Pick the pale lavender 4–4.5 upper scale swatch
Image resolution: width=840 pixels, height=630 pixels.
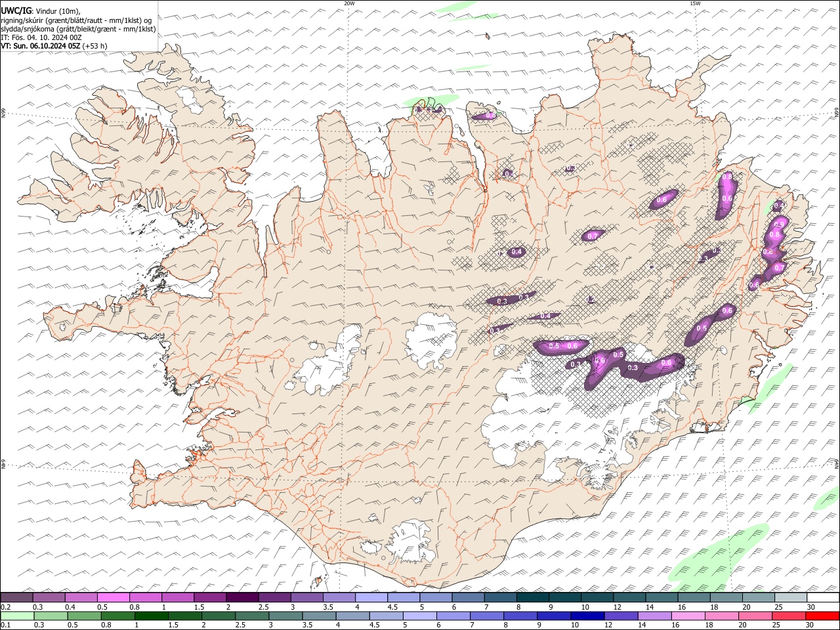[x=371, y=598]
